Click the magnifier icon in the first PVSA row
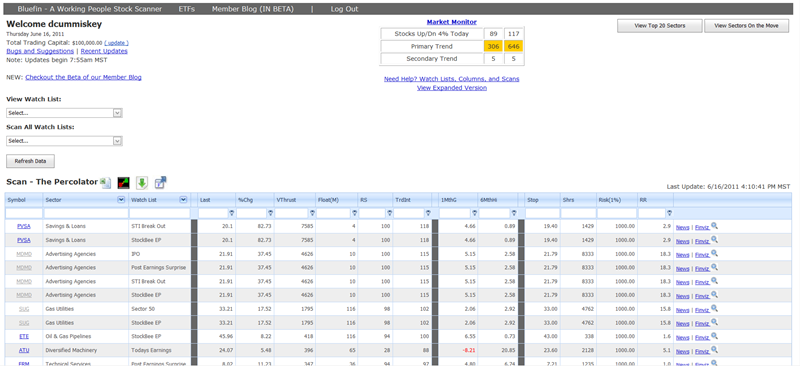The image size is (800, 366). coord(714,225)
